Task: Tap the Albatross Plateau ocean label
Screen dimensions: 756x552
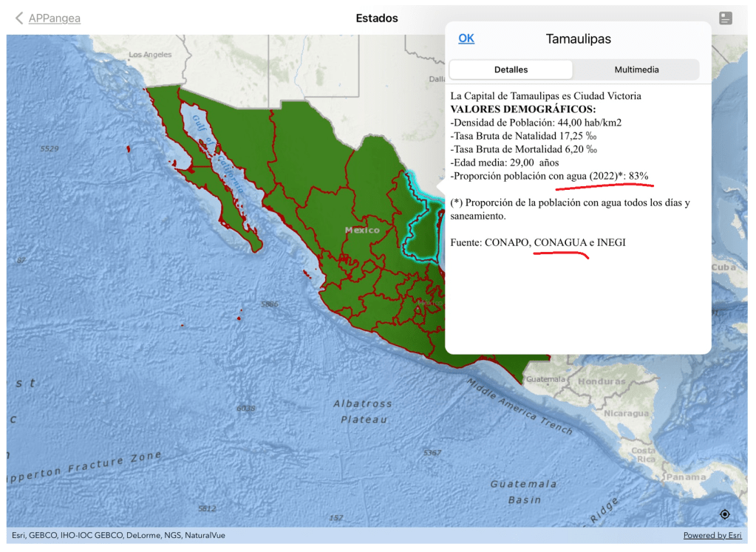Action: tap(362, 412)
